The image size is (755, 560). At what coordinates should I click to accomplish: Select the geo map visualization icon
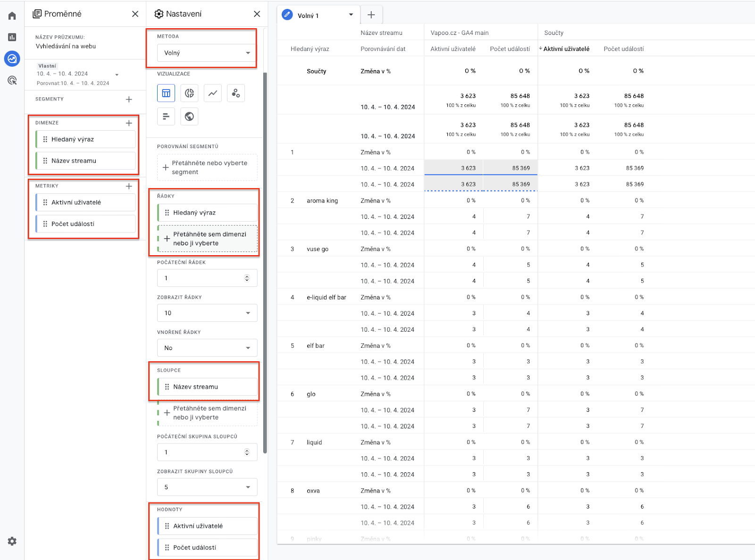click(189, 117)
